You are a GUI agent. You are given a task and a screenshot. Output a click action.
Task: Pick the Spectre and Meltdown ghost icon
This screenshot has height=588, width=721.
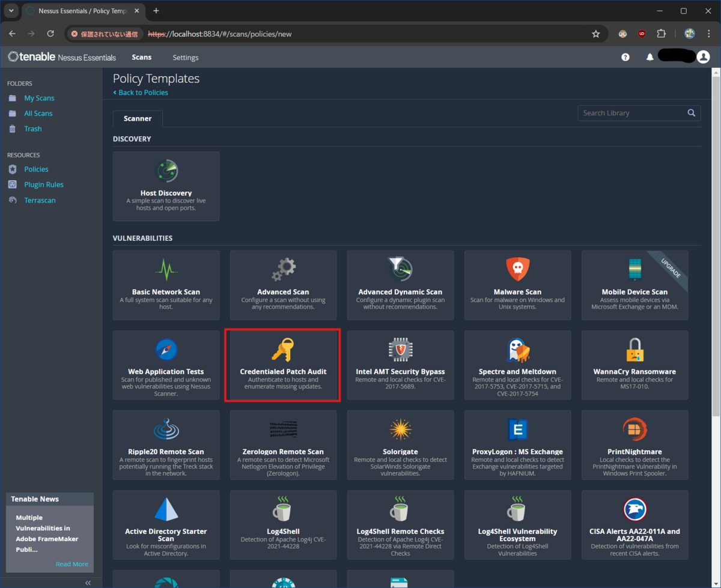click(x=517, y=350)
